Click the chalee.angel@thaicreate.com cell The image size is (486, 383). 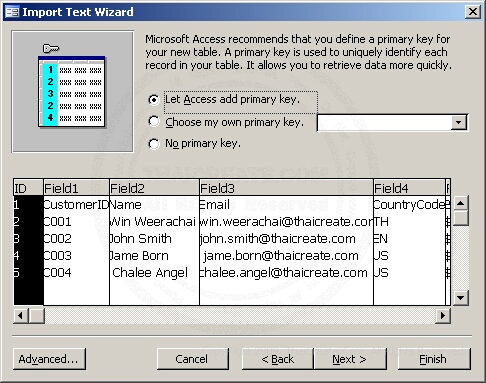[x=286, y=273]
